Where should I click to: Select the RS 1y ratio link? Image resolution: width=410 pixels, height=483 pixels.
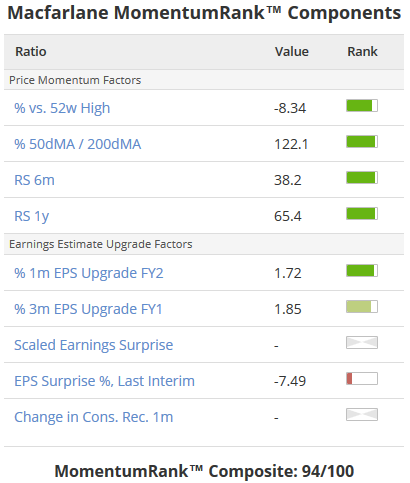pyautogui.click(x=32, y=216)
